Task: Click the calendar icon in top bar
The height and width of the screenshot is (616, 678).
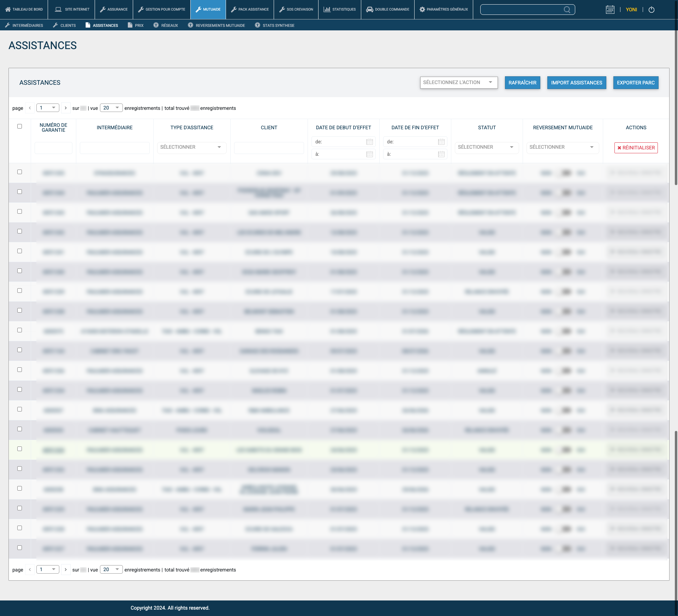Action: (610, 10)
